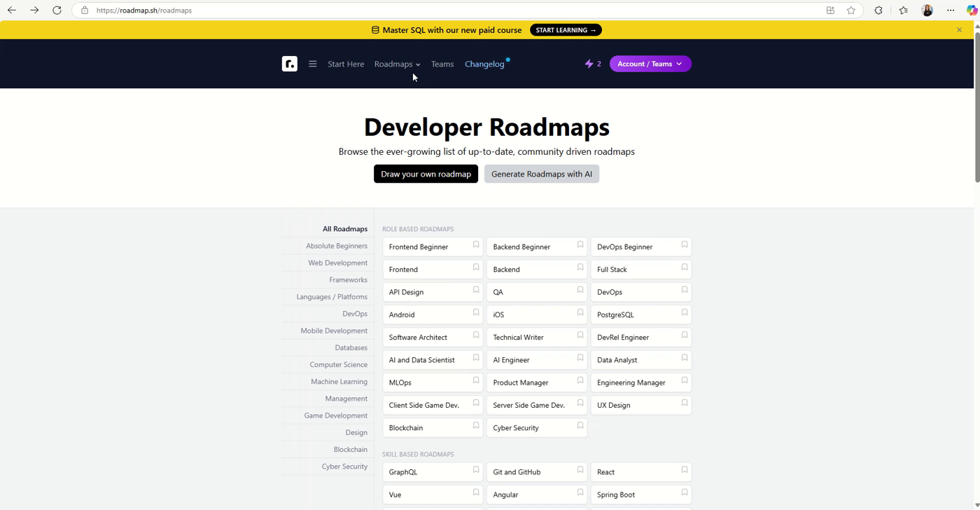
Task: Select Web Development category filter
Action: point(337,263)
